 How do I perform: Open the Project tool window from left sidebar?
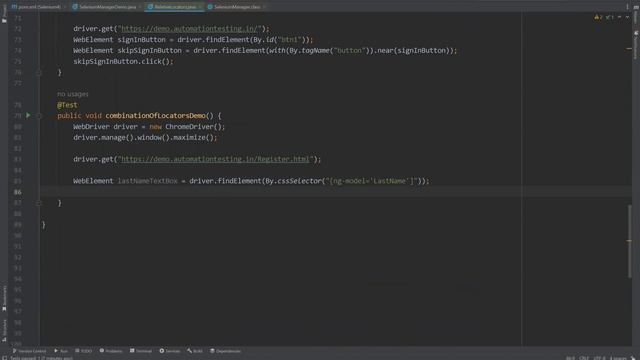tap(4, 13)
